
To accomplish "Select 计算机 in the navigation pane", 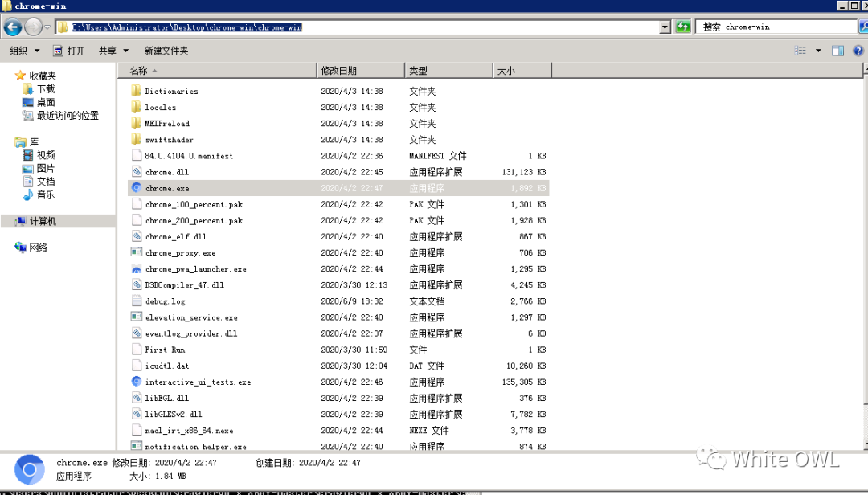I will [x=42, y=222].
